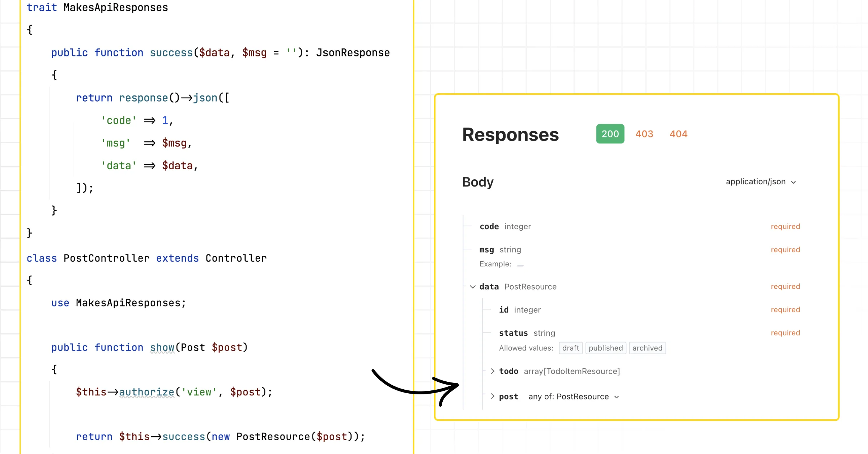Click the 'required' label next to code

click(x=785, y=227)
